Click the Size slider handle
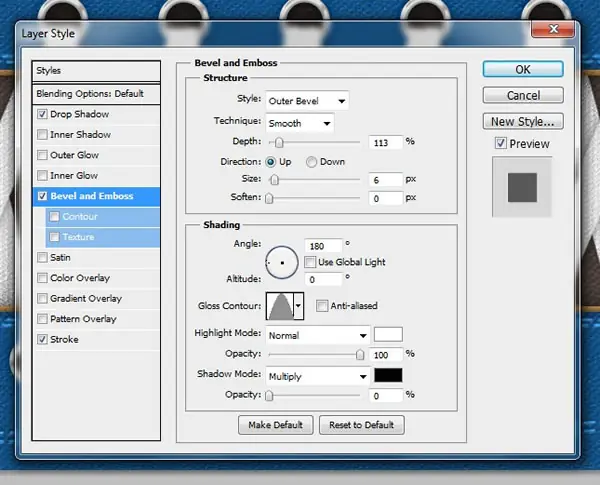Image resolution: width=600 pixels, height=485 pixels. coord(274,179)
